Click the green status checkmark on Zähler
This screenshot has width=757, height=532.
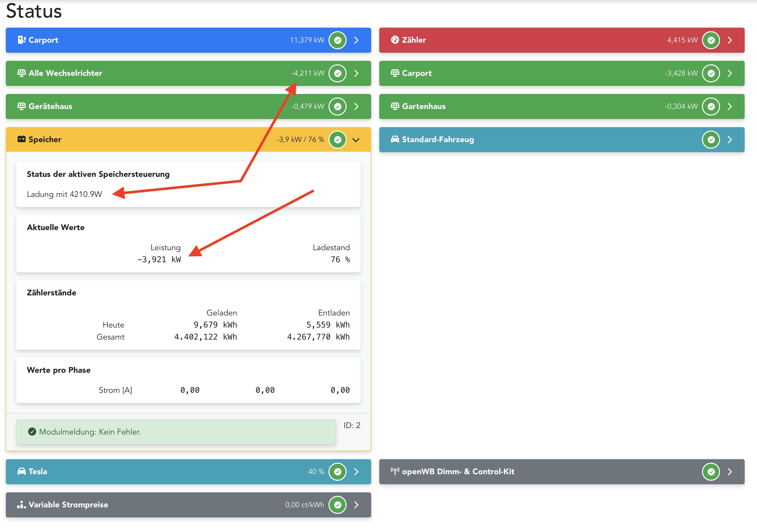click(x=711, y=40)
